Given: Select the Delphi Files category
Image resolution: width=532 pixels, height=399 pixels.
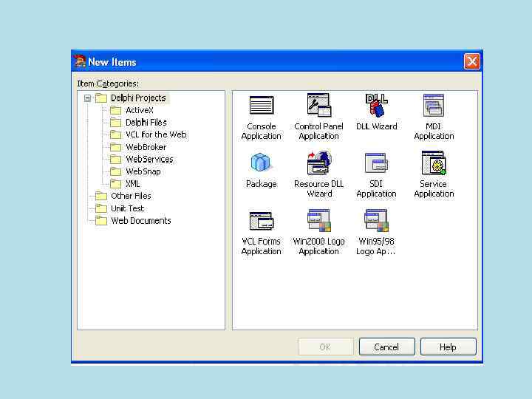Looking at the screenshot, I should point(146,123).
